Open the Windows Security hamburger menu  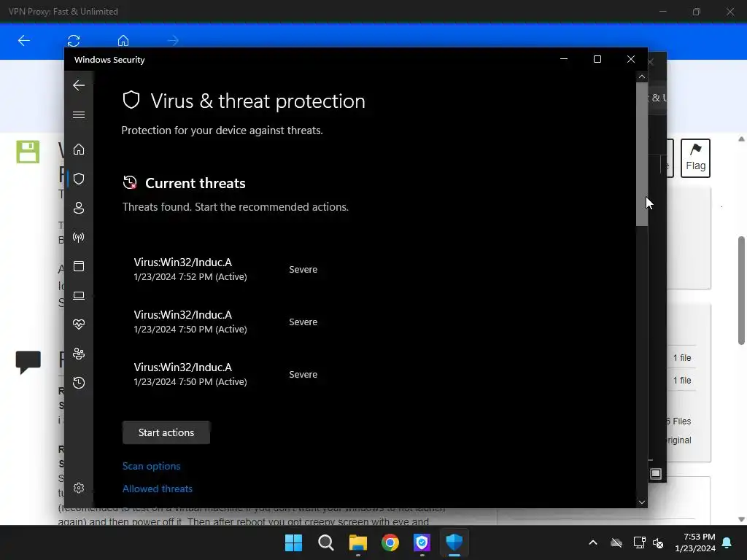[x=79, y=114]
